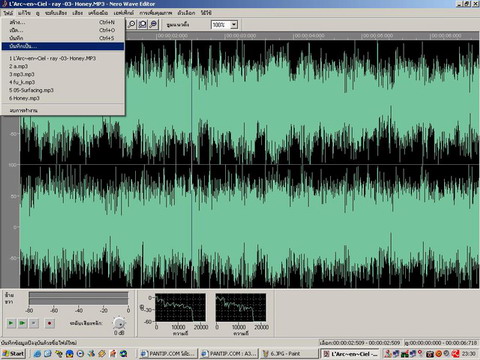Viewport: 480px width, 360px height.
Task: Click inside the 100% zoom value field
Action: (x=221, y=25)
